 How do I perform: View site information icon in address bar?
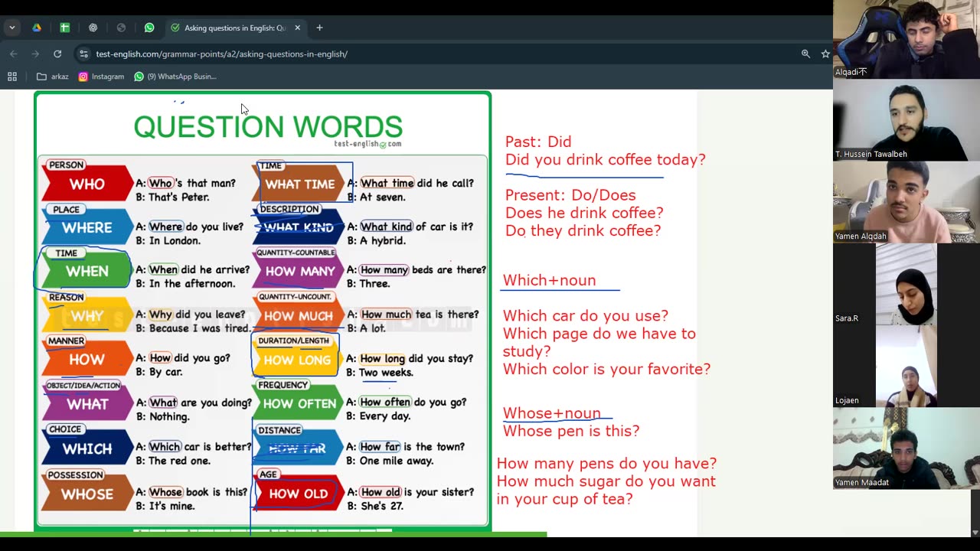click(x=83, y=54)
